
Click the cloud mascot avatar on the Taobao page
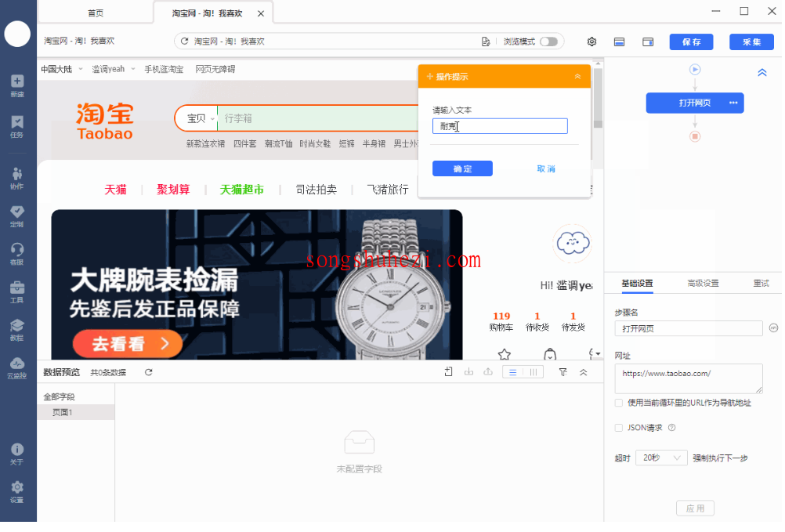point(573,243)
